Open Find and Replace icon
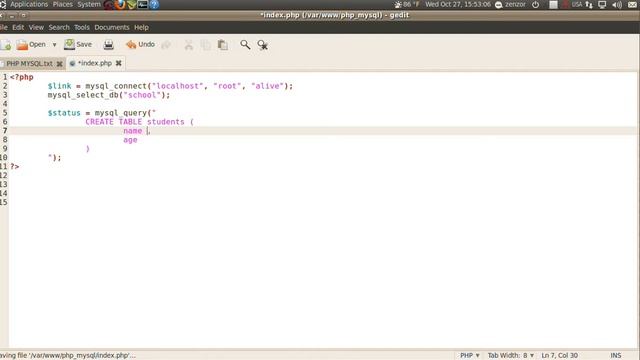 [x=262, y=45]
